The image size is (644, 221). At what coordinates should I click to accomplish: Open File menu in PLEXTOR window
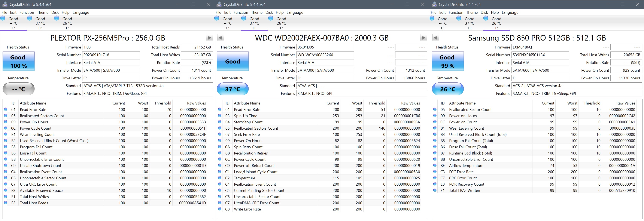pos(4,12)
